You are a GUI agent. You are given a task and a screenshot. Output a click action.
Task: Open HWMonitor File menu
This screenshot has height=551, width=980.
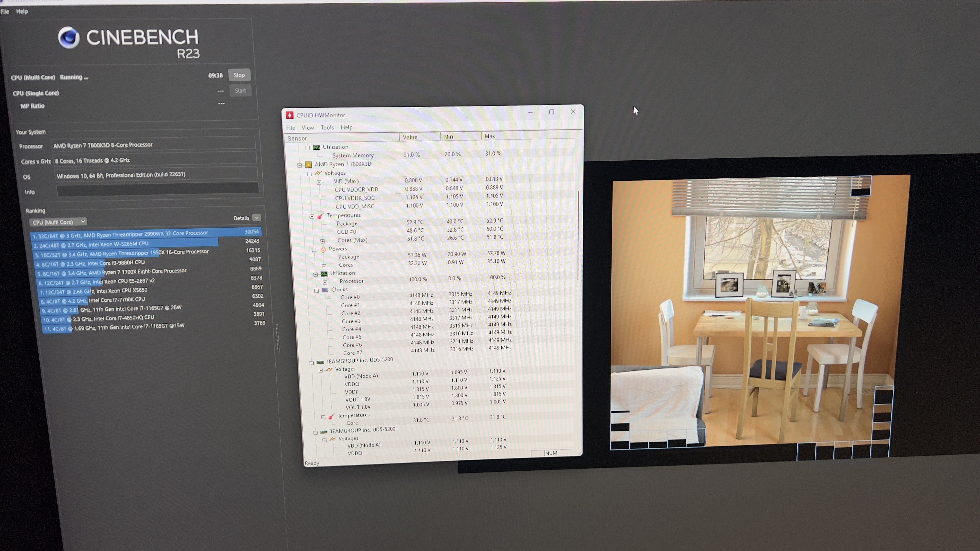291,128
